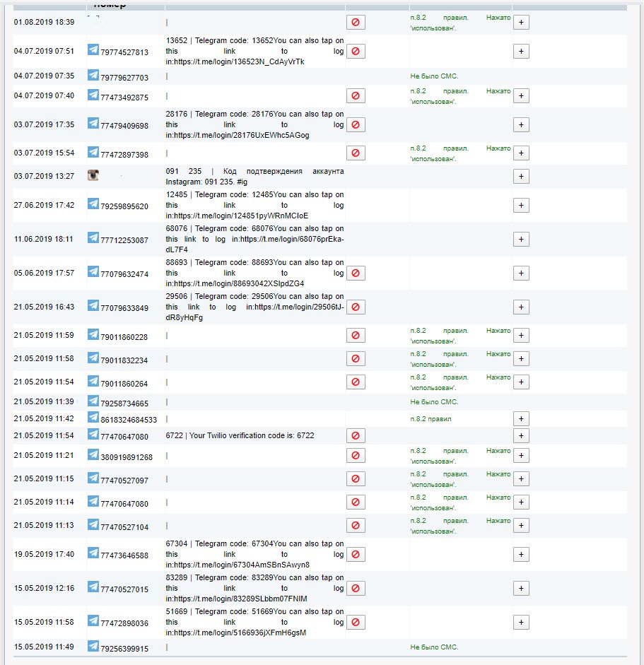Click the red ban icon for 77470527097
The width and height of the screenshot is (644, 665).
point(356,479)
